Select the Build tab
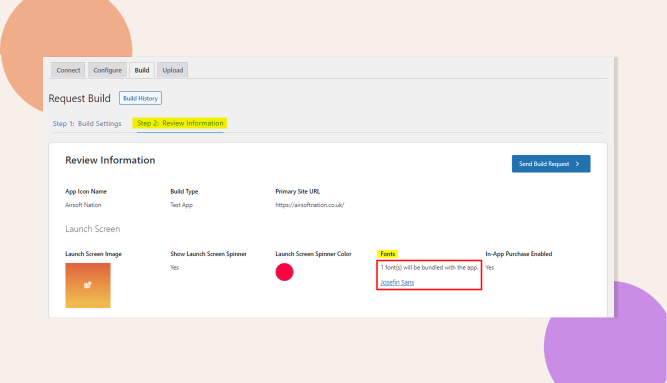The width and height of the screenshot is (667, 383). coord(142,70)
